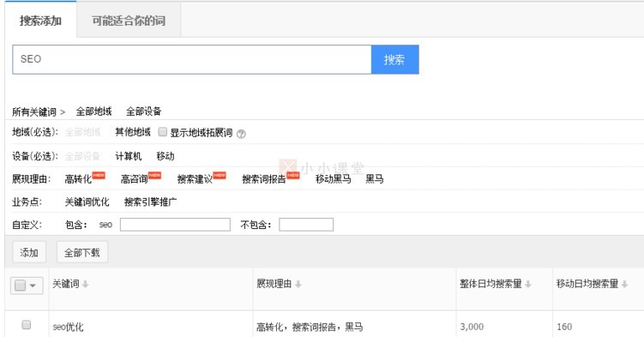Switch to the 搜索添加 tab
644x337 pixels.
tap(40, 20)
